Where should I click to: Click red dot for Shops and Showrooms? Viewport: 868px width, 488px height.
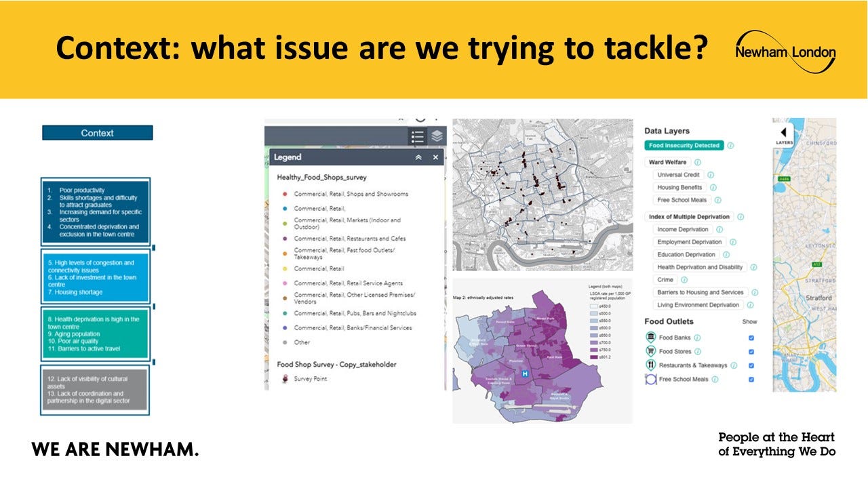click(x=284, y=194)
